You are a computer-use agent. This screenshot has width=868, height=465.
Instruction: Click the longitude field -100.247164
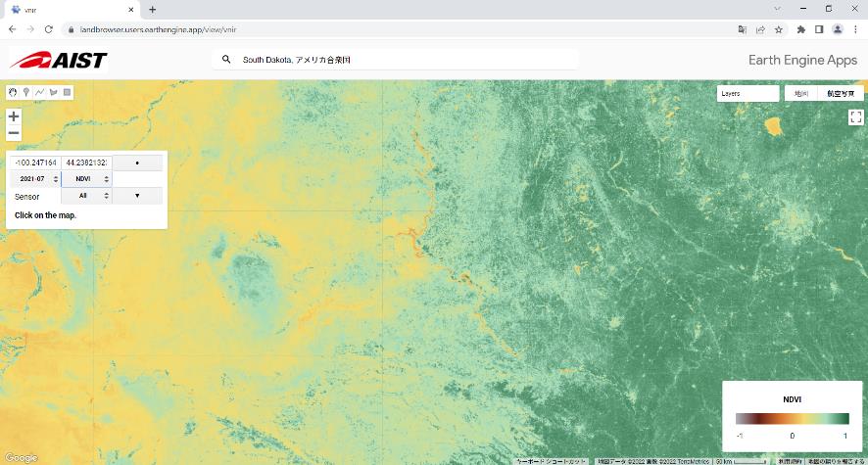pyautogui.click(x=35, y=163)
